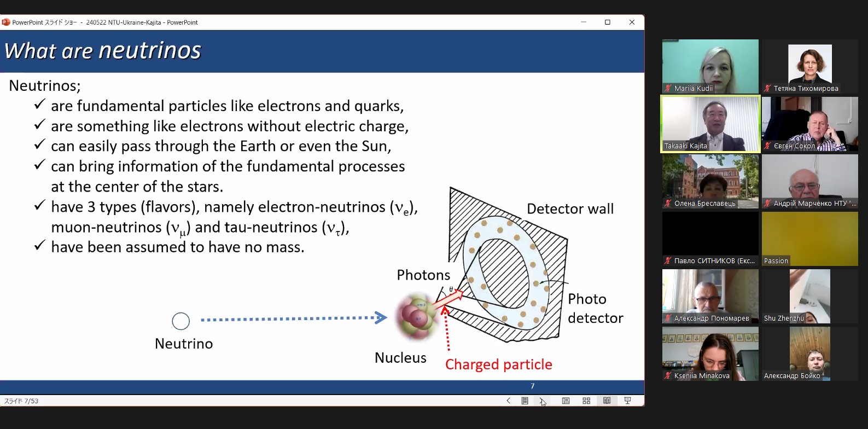Image resolution: width=868 pixels, height=429 pixels.
Task: Click the pink charged-particle arrow in diagram
Action: coord(448,299)
